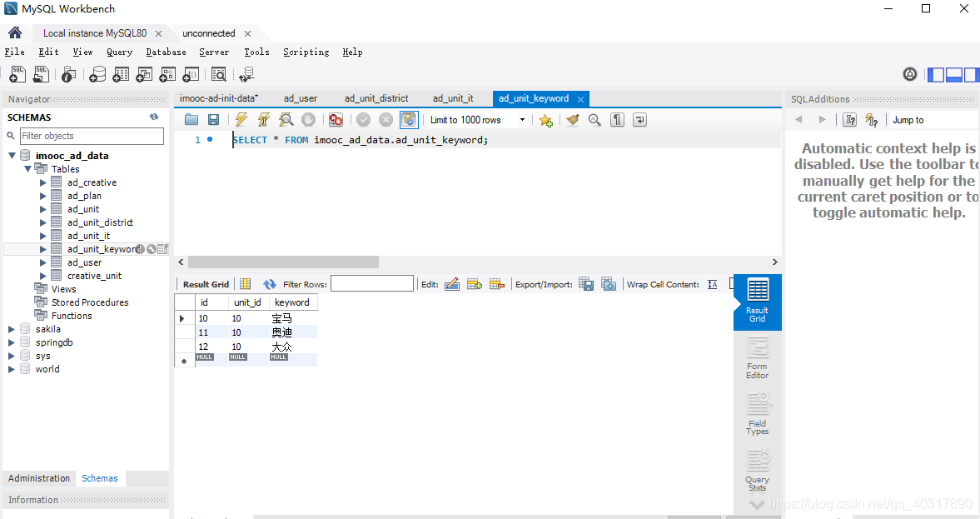Create a new schema icon
The width and height of the screenshot is (980, 519).
tap(97, 74)
